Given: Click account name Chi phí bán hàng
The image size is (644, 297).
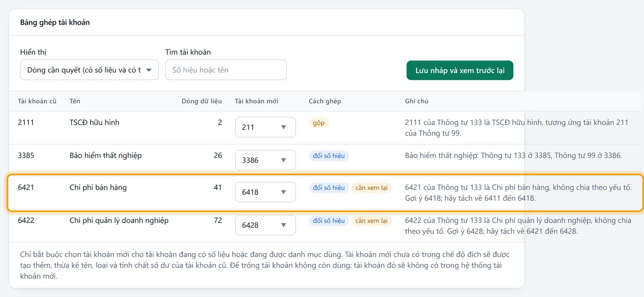Looking at the screenshot, I should tap(98, 187).
